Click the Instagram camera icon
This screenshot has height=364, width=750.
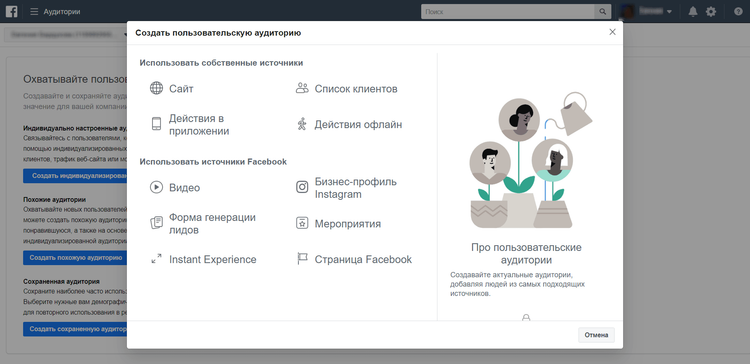tap(302, 187)
